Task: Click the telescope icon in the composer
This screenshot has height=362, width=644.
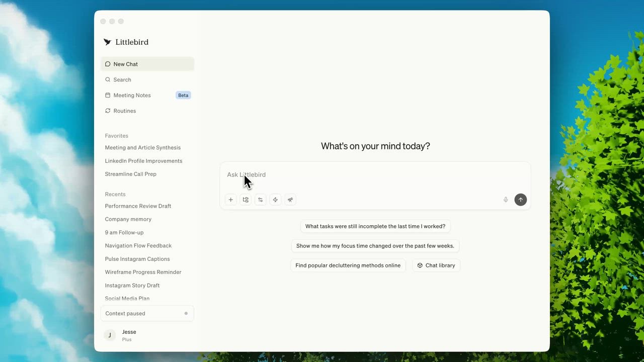Action: click(290, 200)
